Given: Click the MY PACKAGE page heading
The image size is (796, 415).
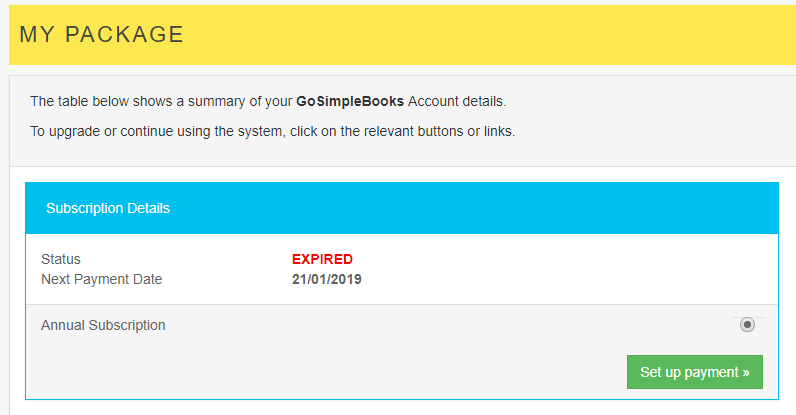Looking at the screenshot, I should (x=101, y=35).
